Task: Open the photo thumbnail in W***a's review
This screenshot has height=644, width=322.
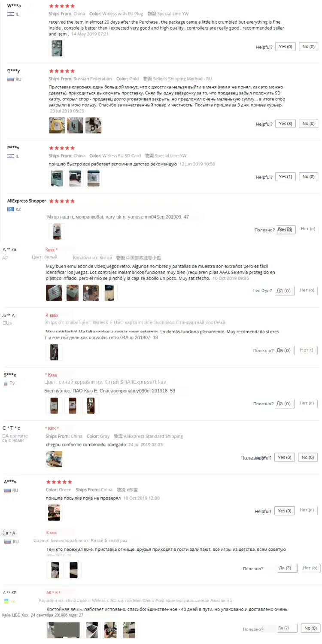Action: pos(57,48)
